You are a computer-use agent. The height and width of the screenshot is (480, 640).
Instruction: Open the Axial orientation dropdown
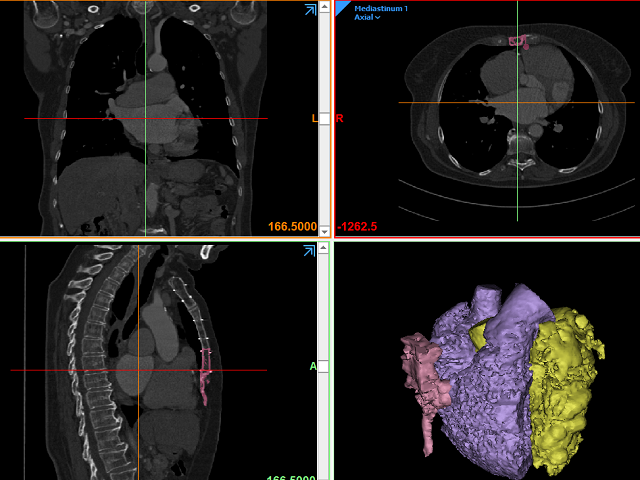pos(367,17)
